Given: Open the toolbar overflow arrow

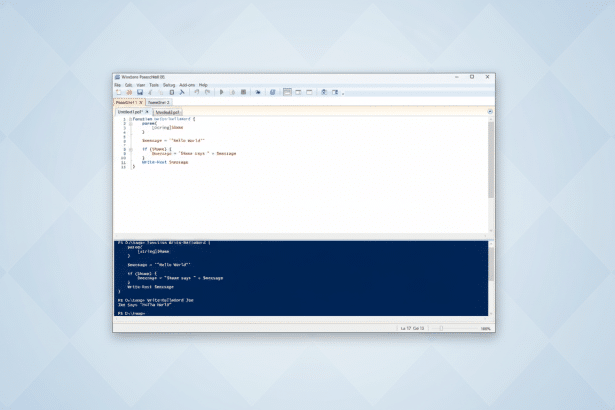Looking at the screenshot, I should tap(343, 93).
